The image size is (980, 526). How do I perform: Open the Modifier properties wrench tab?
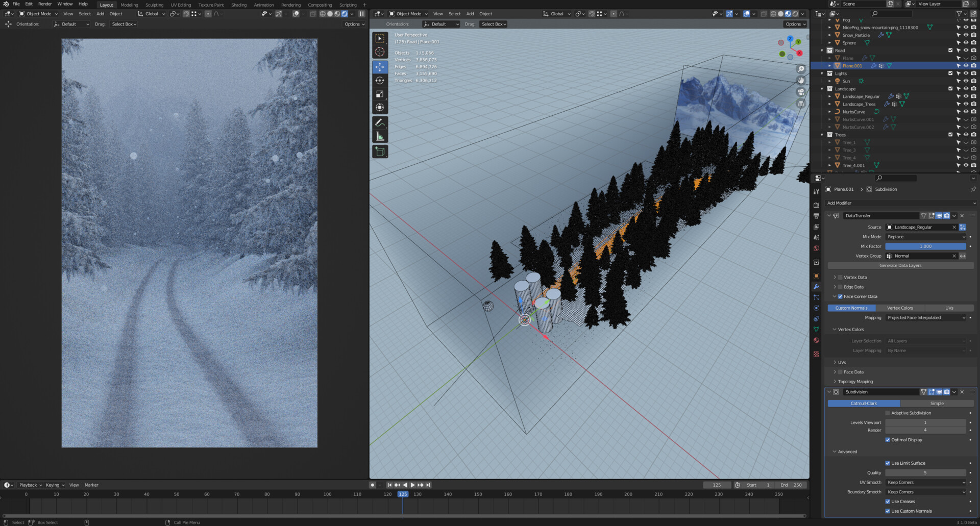[x=816, y=287]
